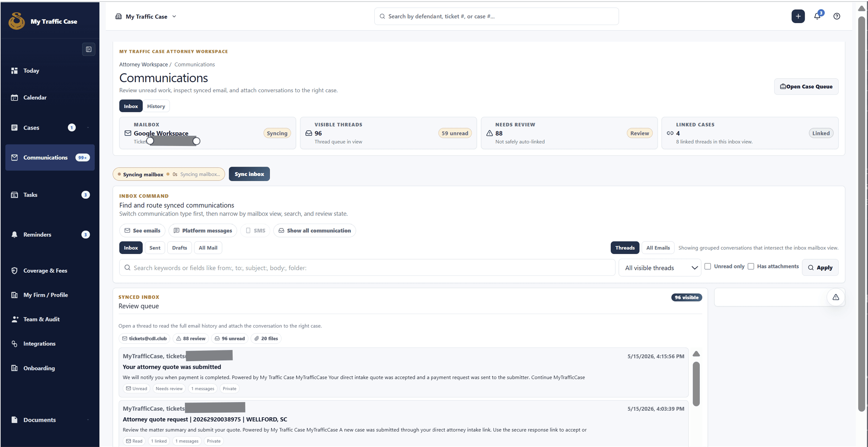This screenshot has width=868, height=447.
Task: Open the 'Your attorney quote was submitted' thread
Action: pyautogui.click(x=404, y=372)
